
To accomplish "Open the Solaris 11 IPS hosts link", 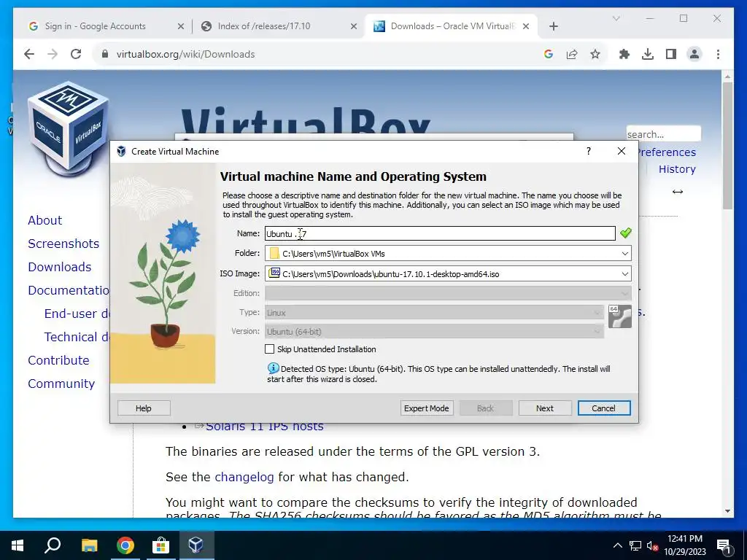I will tap(264, 426).
